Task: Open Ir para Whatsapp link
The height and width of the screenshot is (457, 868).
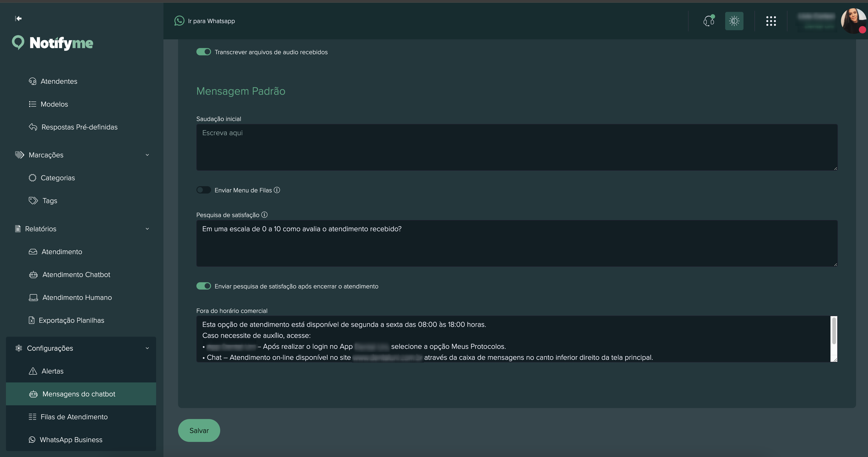Action: tap(205, 21)
